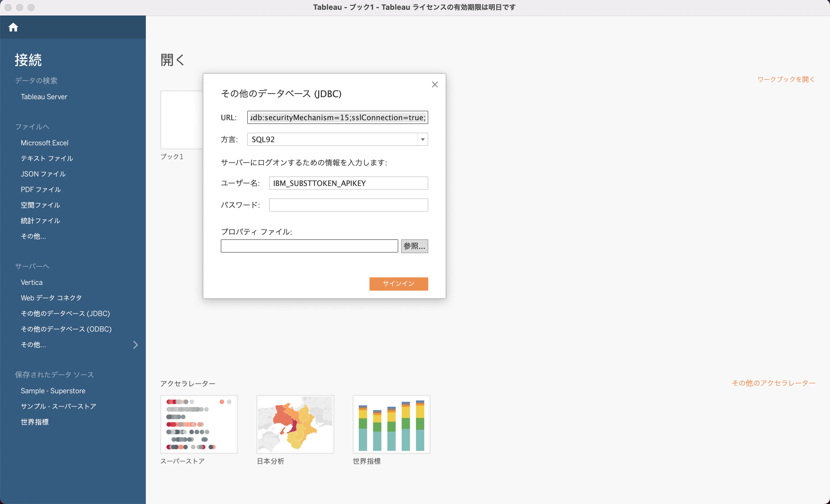Open the 世界指標 bar chart thumbnail

tap(391, 424)
